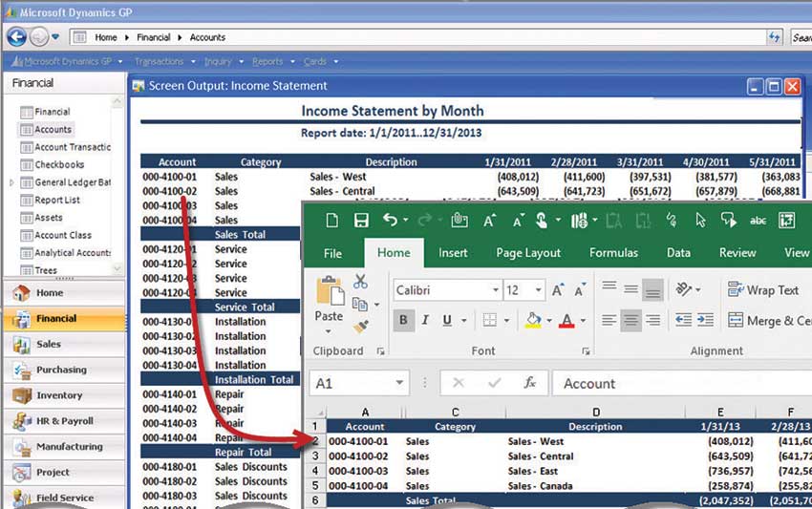Viewport: 812px width, 509px height.
Task: Open the font size dropdown
Action: [x=537, y=289]
